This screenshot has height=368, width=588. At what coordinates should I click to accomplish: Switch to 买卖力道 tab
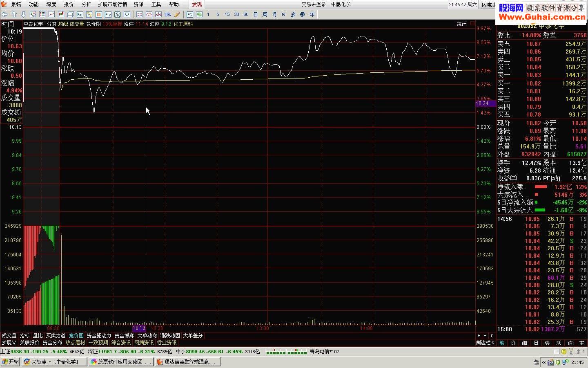tap(56, 335)
